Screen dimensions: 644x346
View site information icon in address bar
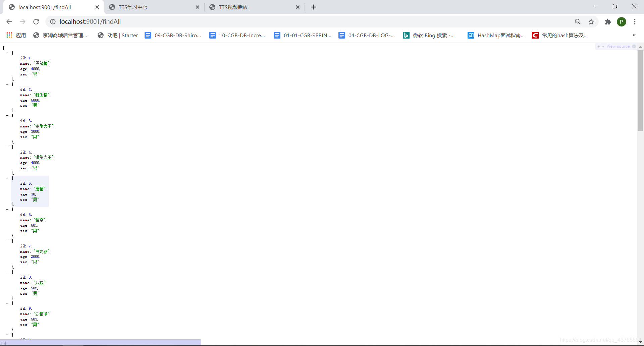click(x=53, y=22)
